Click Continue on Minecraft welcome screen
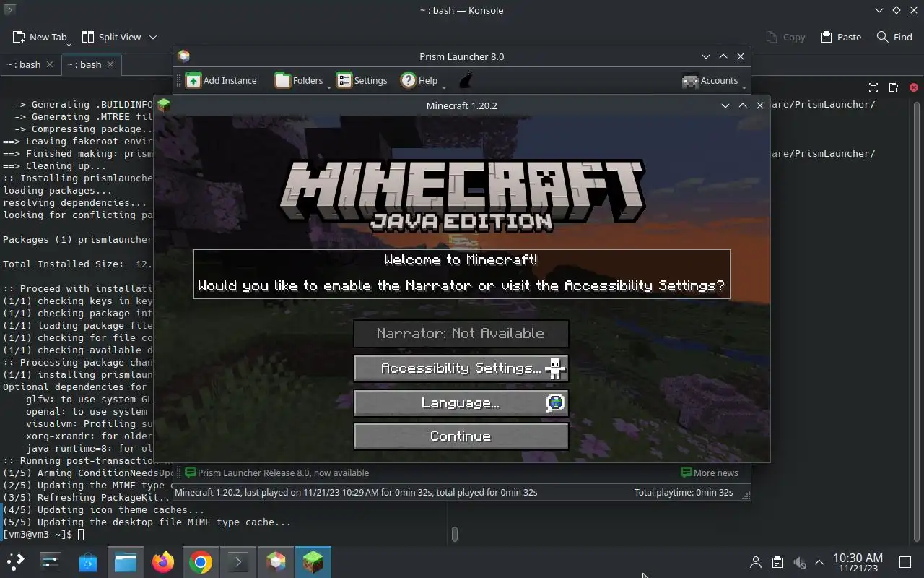This screenshot has width=924, height=578. click(x=461, y=436)
